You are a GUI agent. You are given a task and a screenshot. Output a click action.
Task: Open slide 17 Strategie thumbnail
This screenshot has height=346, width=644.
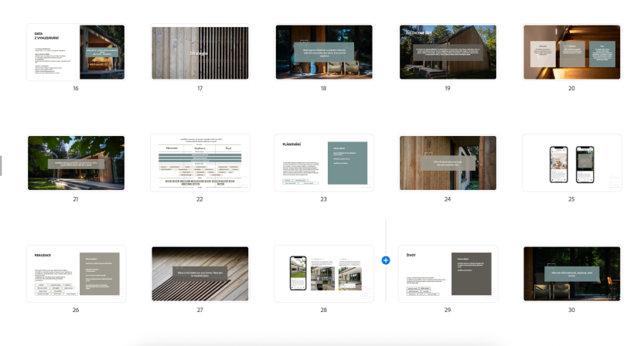[200, 52]
